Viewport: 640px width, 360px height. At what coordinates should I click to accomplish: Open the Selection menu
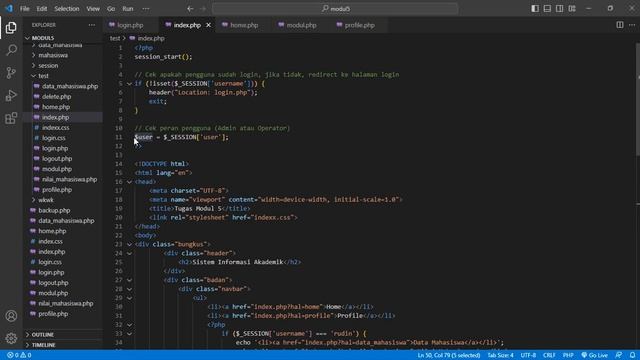(x=67, y=9)
